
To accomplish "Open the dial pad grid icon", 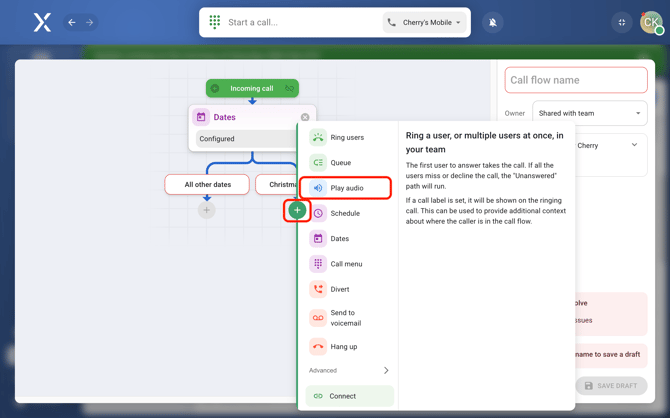I will (215, 22).
